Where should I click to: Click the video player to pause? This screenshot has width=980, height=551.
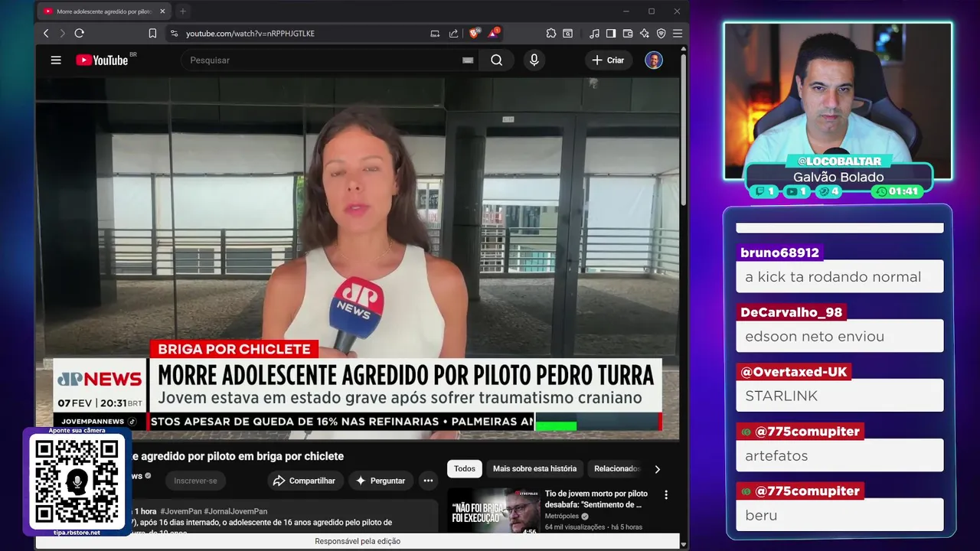click(x=358, y=259)
